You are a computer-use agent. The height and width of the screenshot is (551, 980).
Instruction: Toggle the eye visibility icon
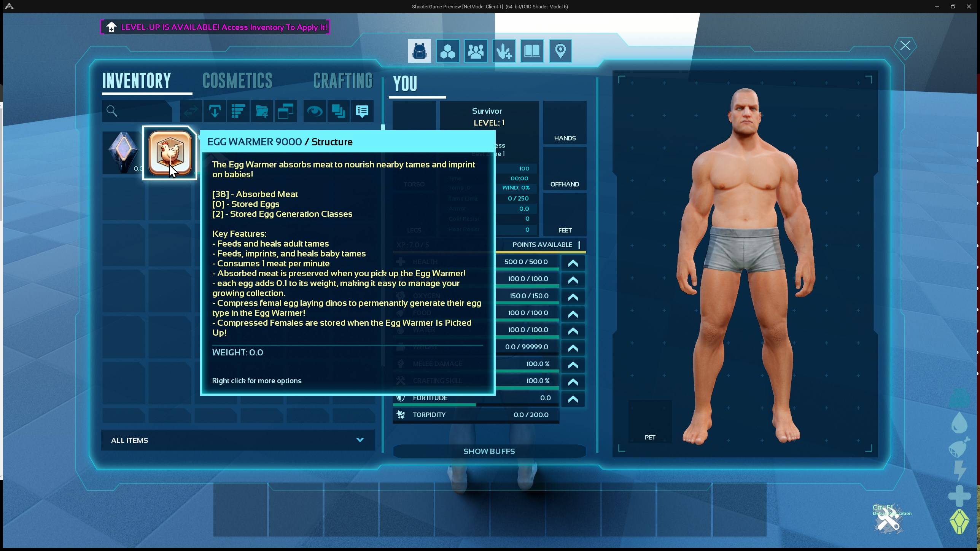(x=315, y=111)
